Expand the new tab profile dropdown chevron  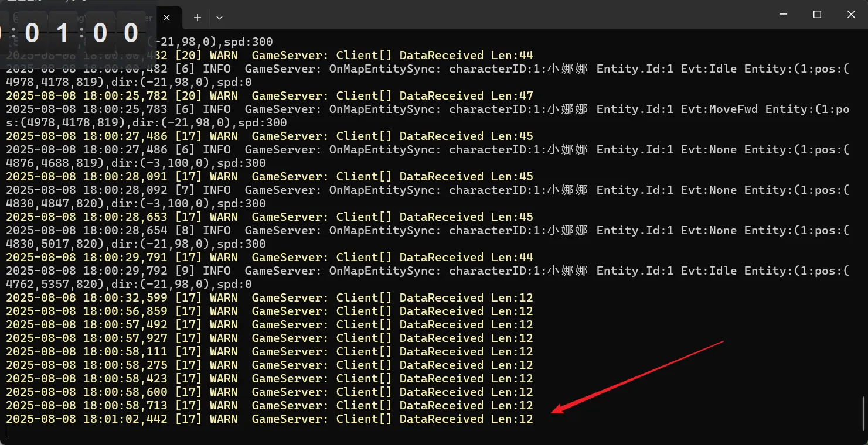(x=219, y=18)
